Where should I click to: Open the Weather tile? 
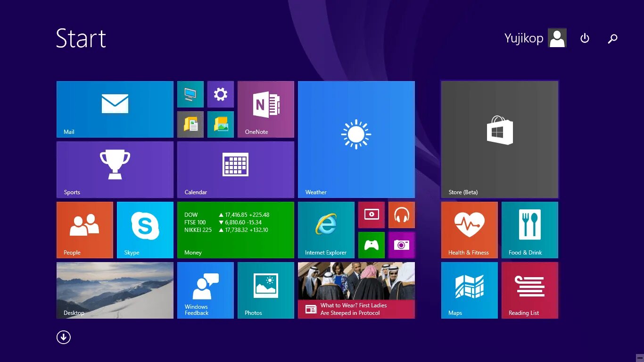356,140
